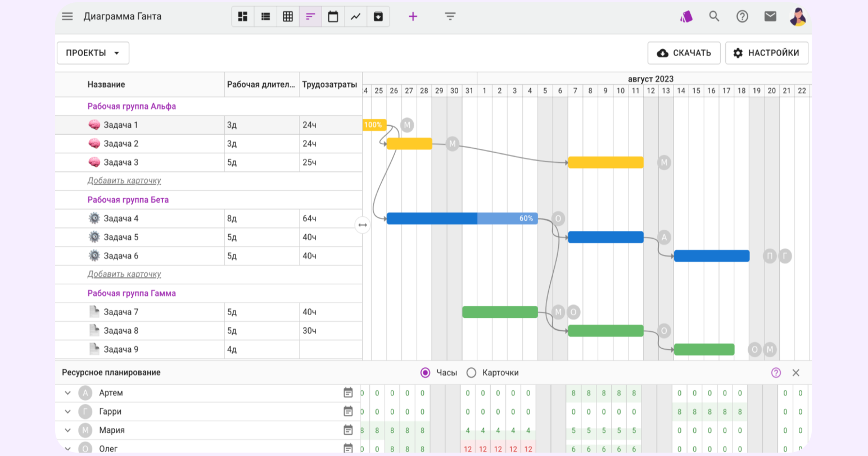
Task: Open the line chart reports view
Action: click(355, 17)
